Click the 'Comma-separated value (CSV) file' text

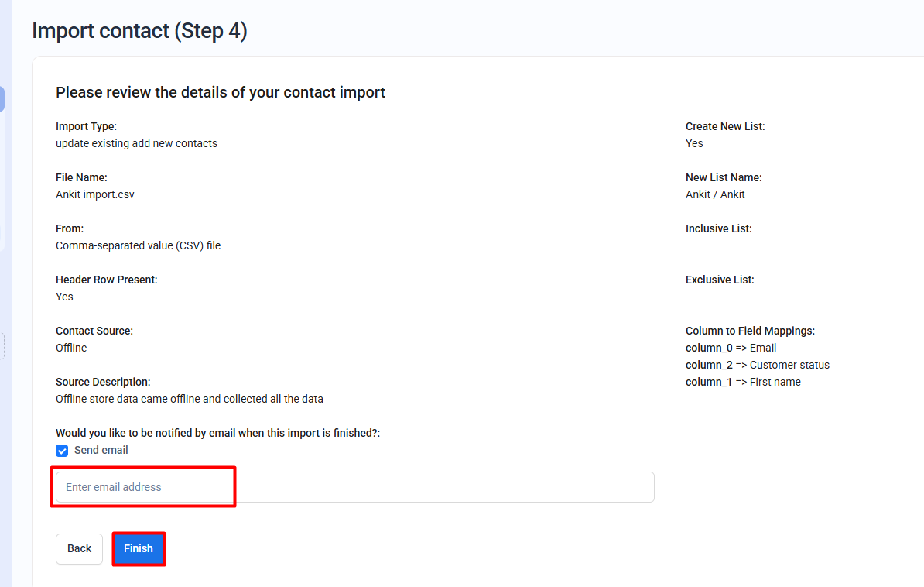click(x=139, y=245)
